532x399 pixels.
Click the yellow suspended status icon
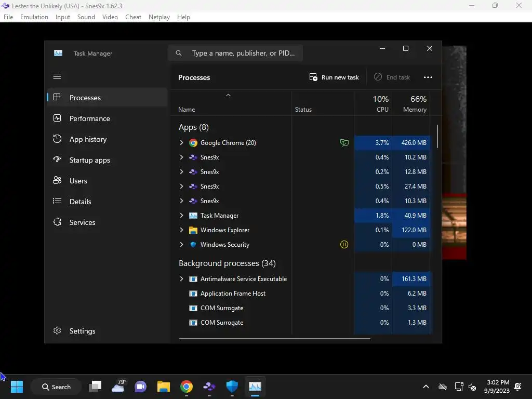coord(344,245)
